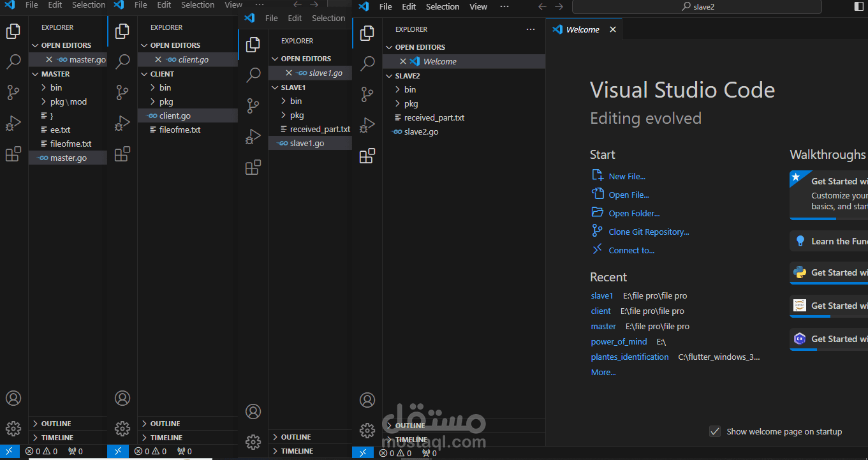The height and width of the screenshot is (460, 868).
Task: Open recent folder plantes_identification
Action: 630,357
